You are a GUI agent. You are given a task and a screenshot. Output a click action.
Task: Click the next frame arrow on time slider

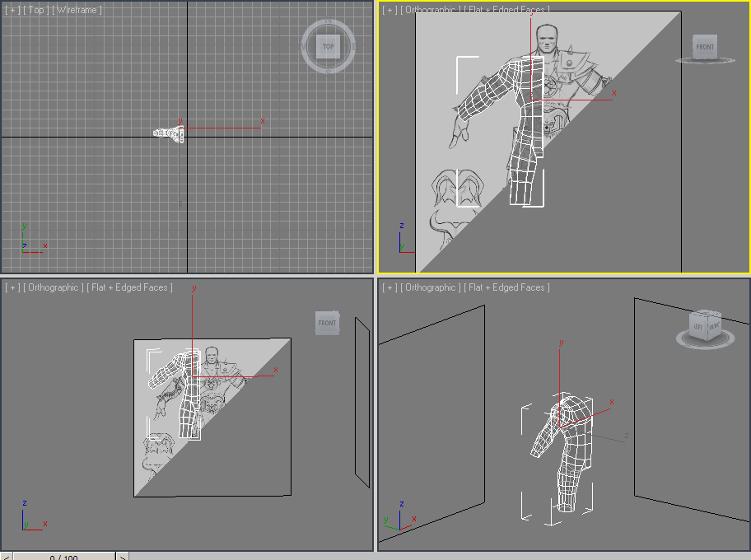[x=122, y=556]
